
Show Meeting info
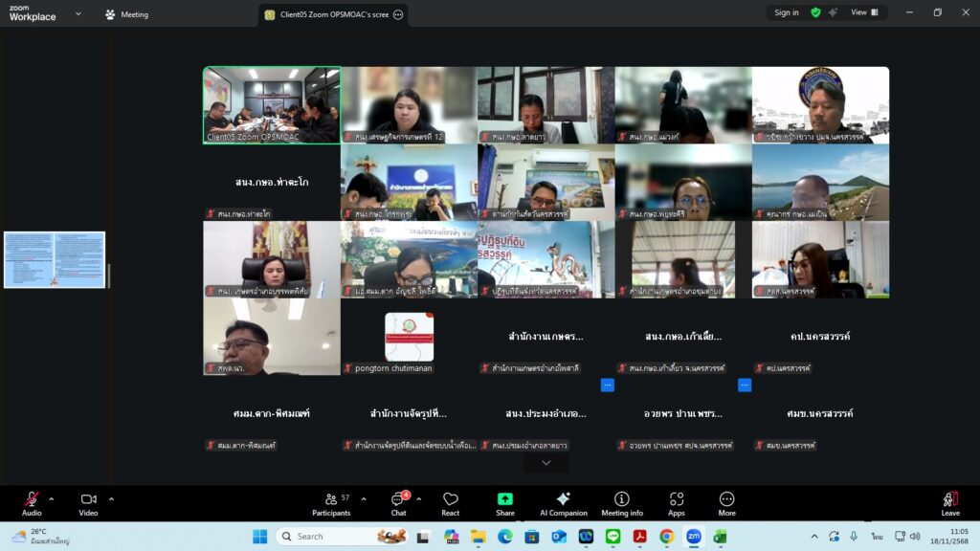pos(621,503)
